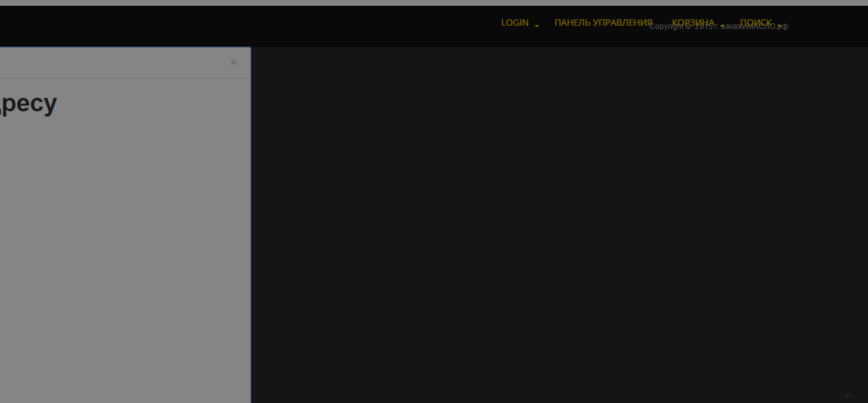Click the scroll-to-top chevron icon

coord(849,395)
